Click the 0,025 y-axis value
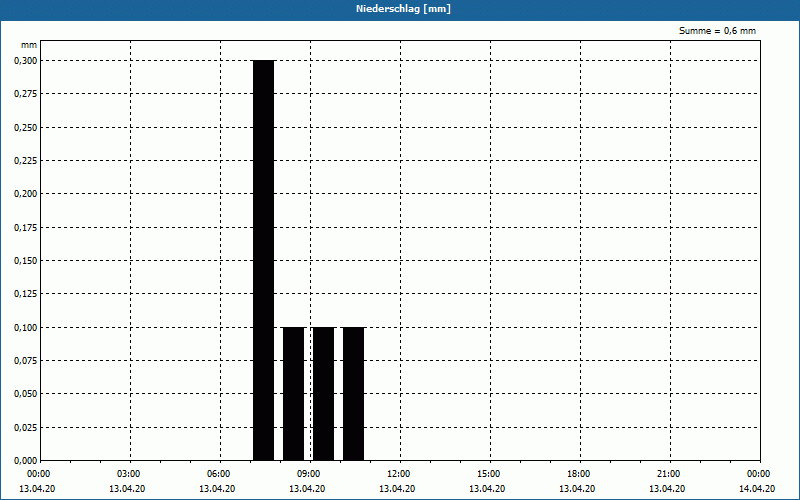The height and width of the screenshot is (500, 800). (x=26, y=428)
